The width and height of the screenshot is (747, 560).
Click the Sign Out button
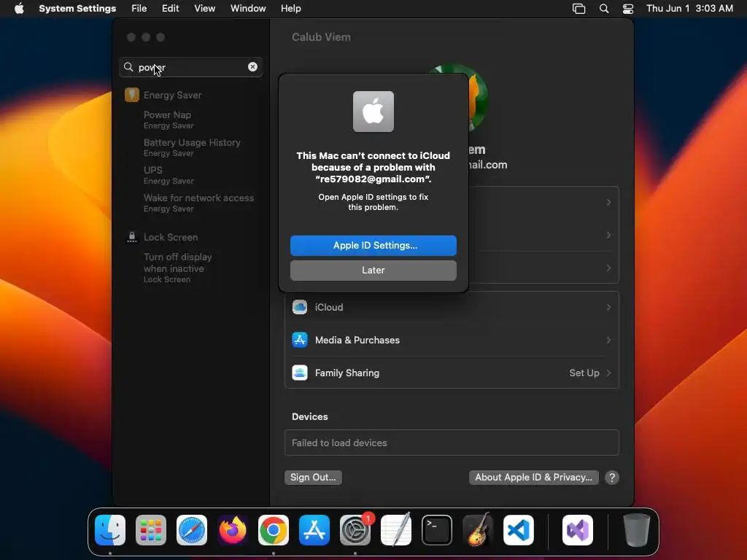tap(313, 477)
